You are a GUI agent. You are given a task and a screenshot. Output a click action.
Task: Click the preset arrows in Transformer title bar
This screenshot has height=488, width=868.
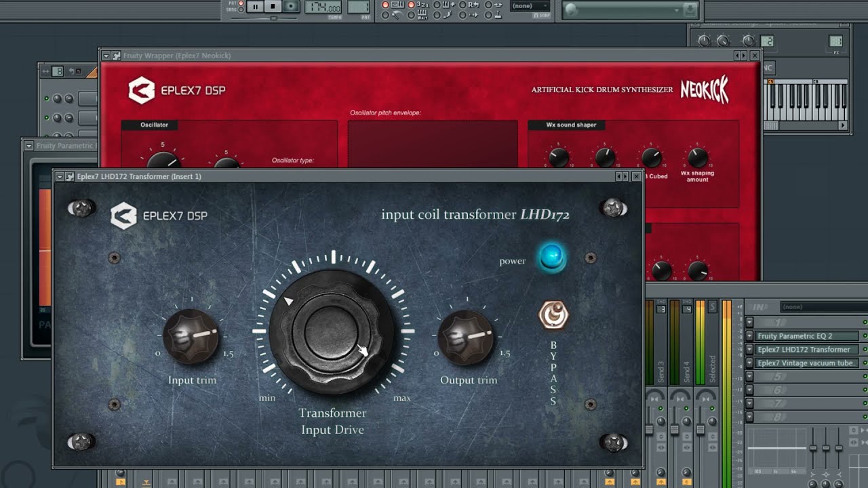(621, 176)
